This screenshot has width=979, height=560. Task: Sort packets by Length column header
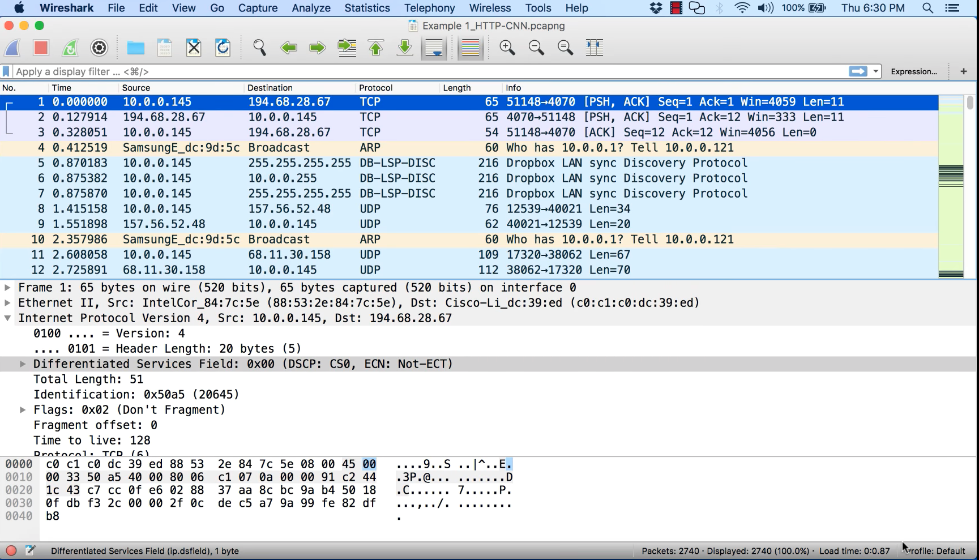pyautogui.click(x=471, y=88)
